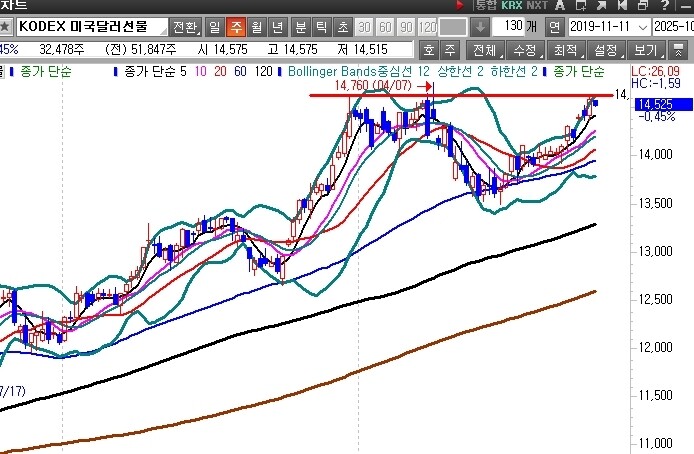Select the 주 (weekly) chart period
This screenshot has width=694, height=454.
pos(236,27)
